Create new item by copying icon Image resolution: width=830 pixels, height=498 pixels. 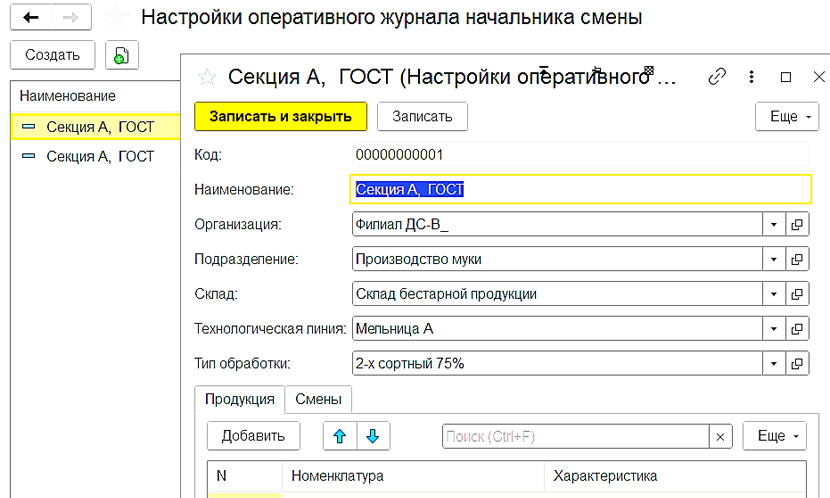[x=122, y=55]
